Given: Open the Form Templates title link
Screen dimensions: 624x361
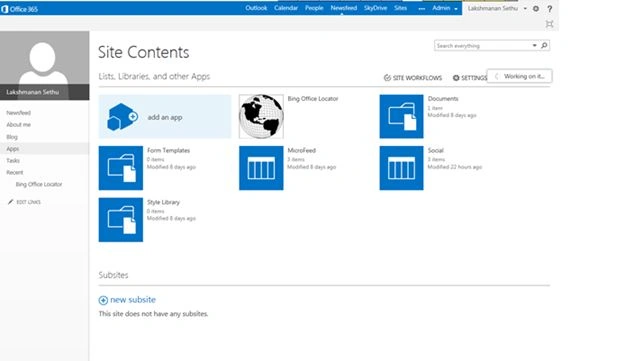Looking at the screenshot, I should pyautogui.click(x=168, y=150).
